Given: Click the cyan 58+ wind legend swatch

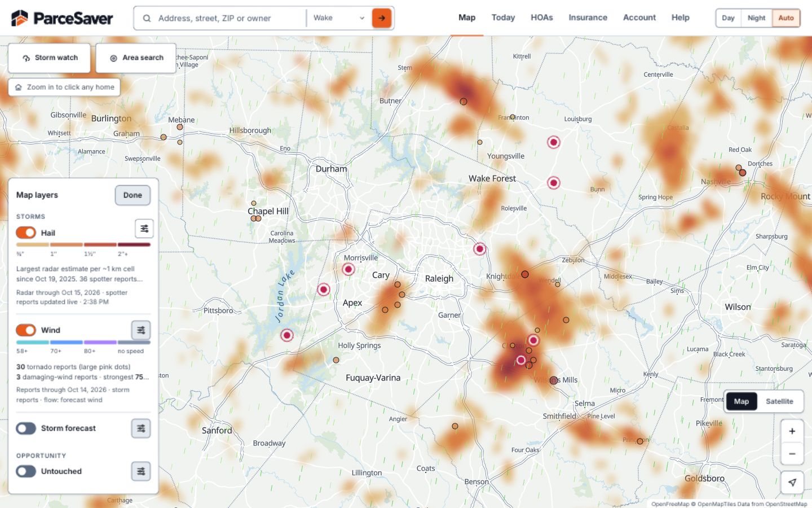Looking at the screenshot, I should (32, 342).
